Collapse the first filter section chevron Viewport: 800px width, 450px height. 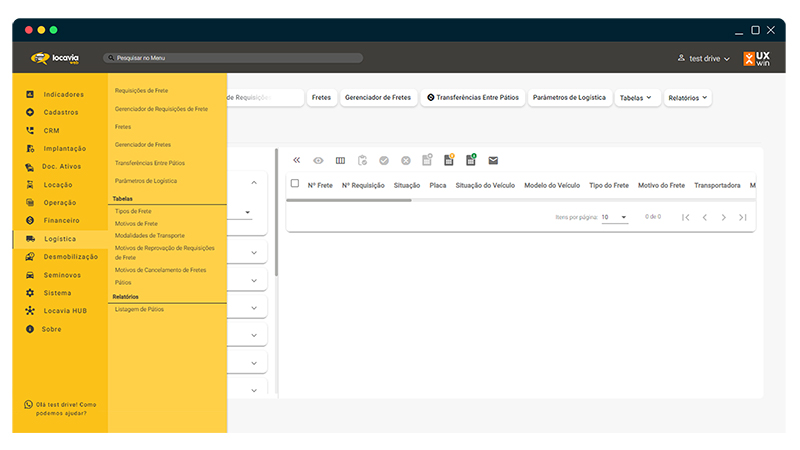pos(254,183)
